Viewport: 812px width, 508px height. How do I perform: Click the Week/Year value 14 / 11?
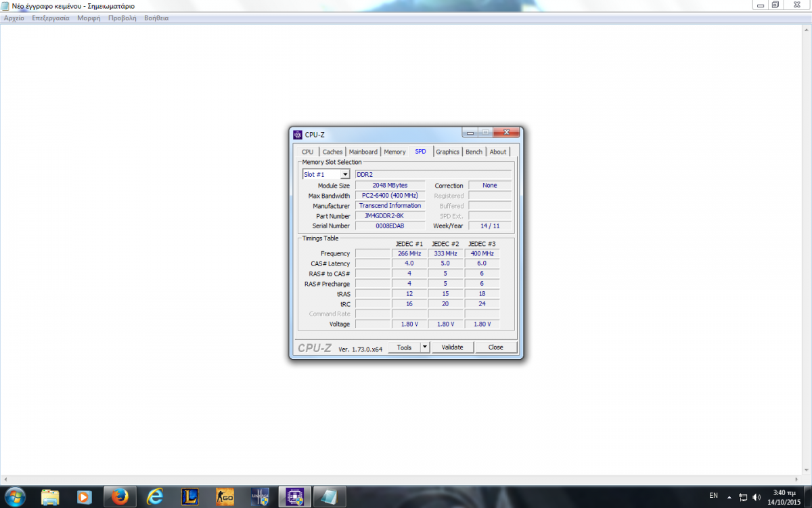click(490, 226)
